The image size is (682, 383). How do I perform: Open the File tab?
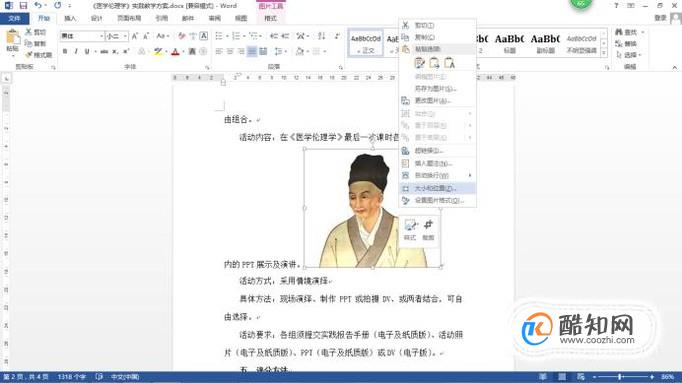[14, 18]
